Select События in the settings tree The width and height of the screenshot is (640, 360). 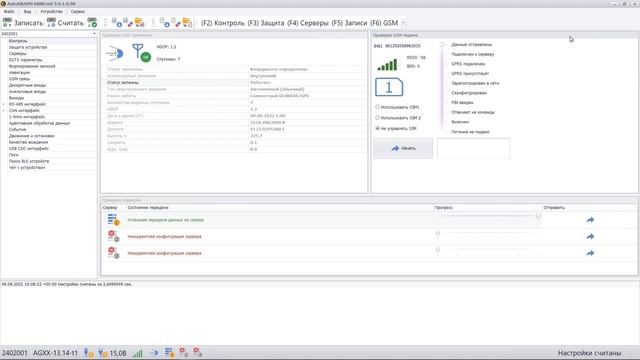(18, 129)
